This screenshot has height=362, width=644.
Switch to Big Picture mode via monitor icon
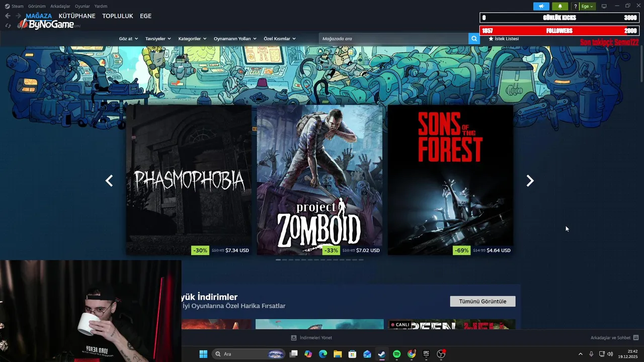pyautogui.click(x=604, y=6)
